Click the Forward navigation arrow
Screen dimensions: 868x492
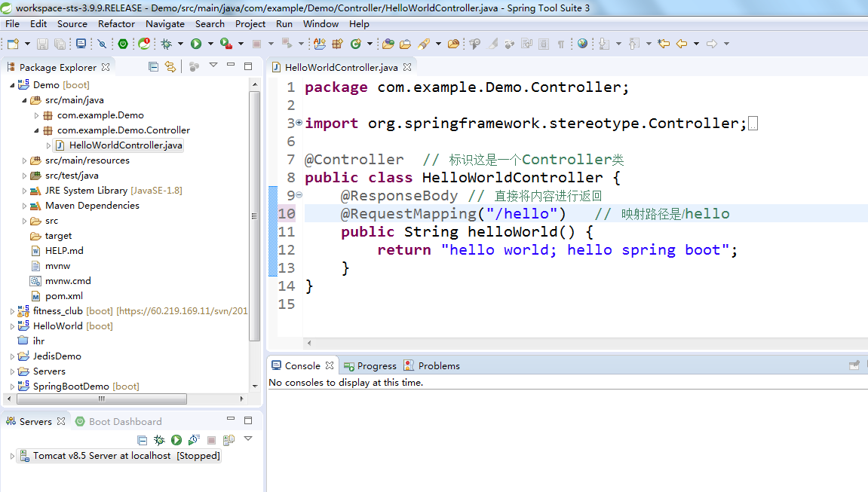pyautogui.click(x=712, y=44)
